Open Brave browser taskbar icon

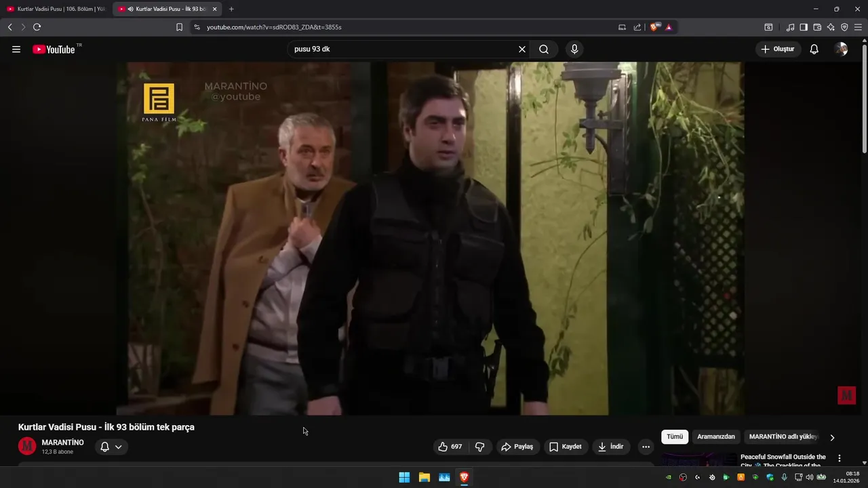(x=464, y=477)
